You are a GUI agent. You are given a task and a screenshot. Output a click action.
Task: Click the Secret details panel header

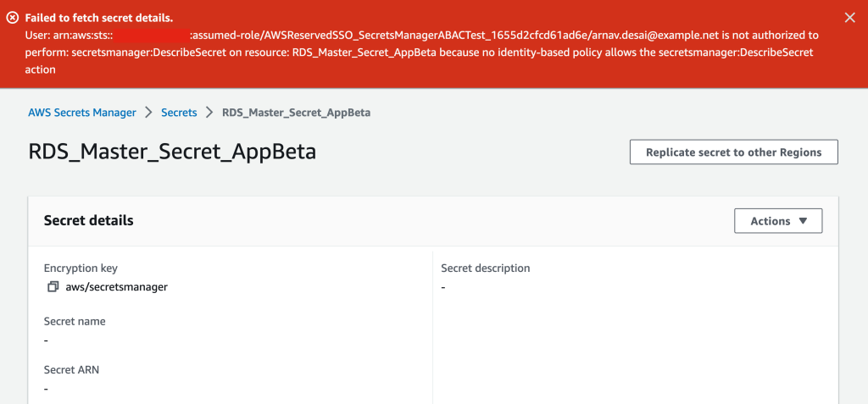point(88,221)
